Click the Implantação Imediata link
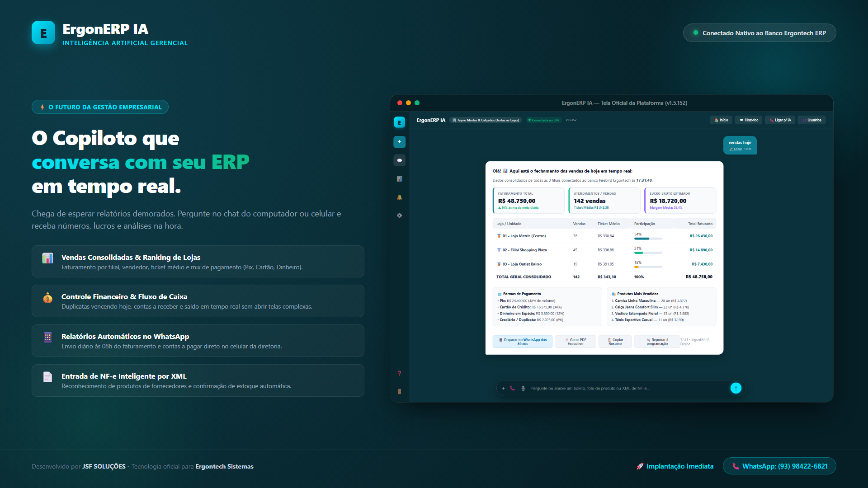 click(675, 466)
